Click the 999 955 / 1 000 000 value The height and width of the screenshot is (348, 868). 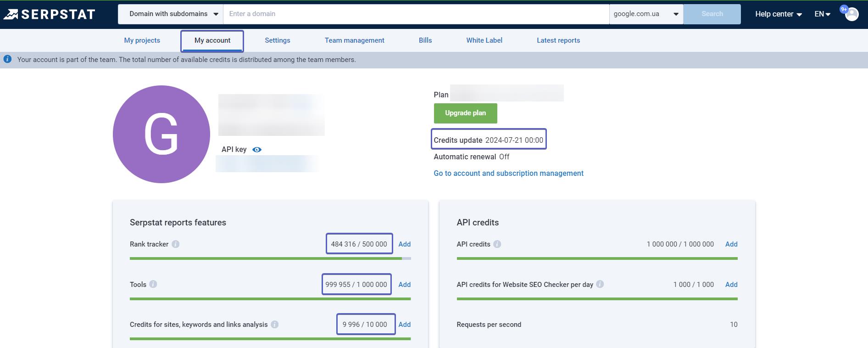356,284
